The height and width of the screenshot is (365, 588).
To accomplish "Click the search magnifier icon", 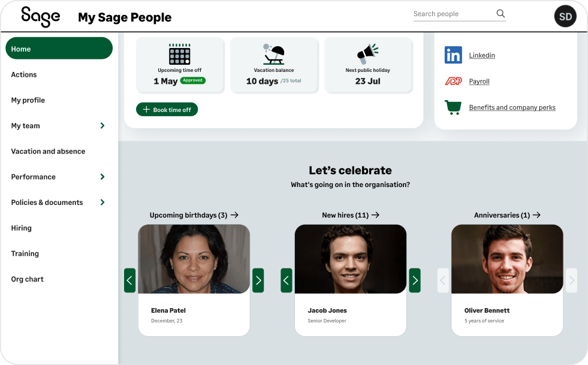I will (x=500, y=13).
